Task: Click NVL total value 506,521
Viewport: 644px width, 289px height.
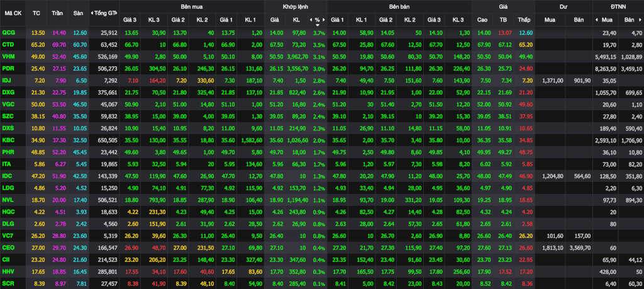Action: pyautogui.click(x=108, y=200)
